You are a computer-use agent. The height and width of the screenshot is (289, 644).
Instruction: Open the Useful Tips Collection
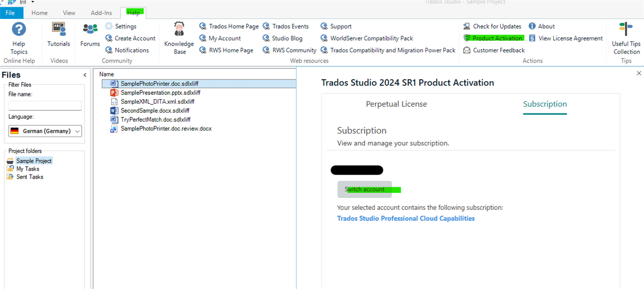626,38
